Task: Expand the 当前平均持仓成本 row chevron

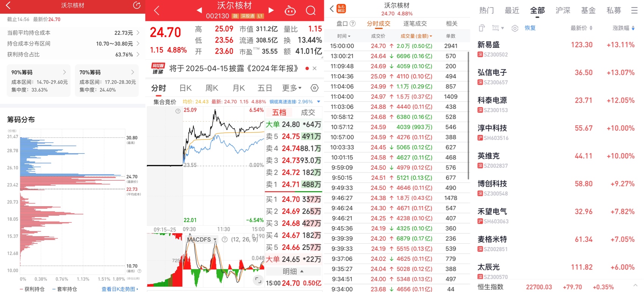Action: click(138, 33)
